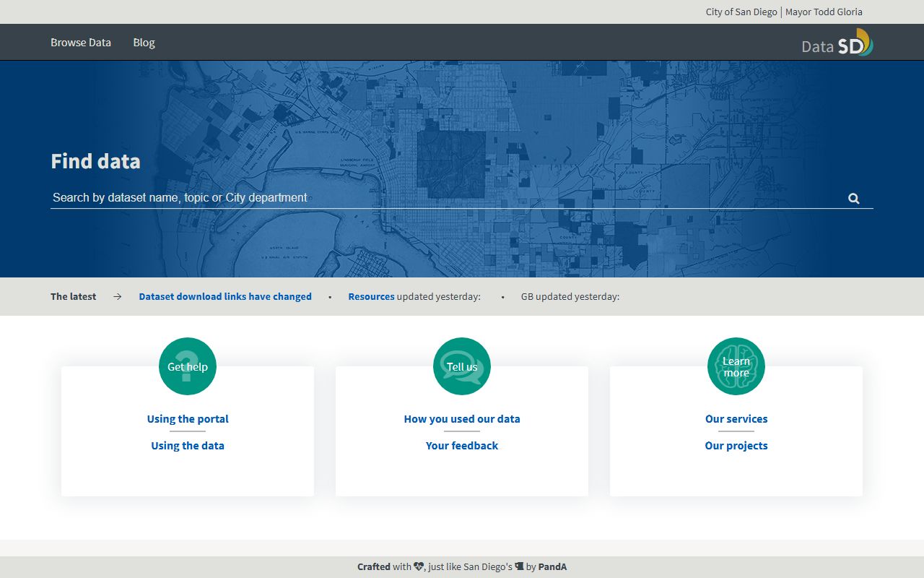Click The latest label
This screenshot has width=924, height=578.
(73, 296)
